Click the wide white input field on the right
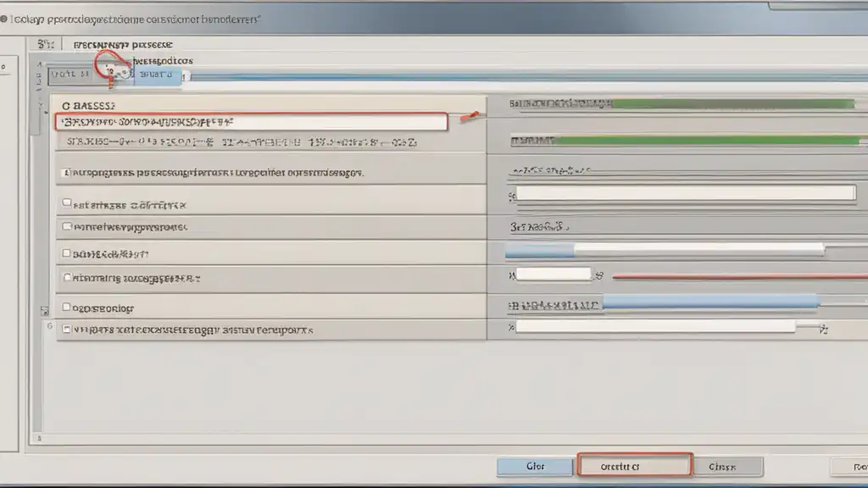The image size is (868, 488). click(x=685, y=192)
